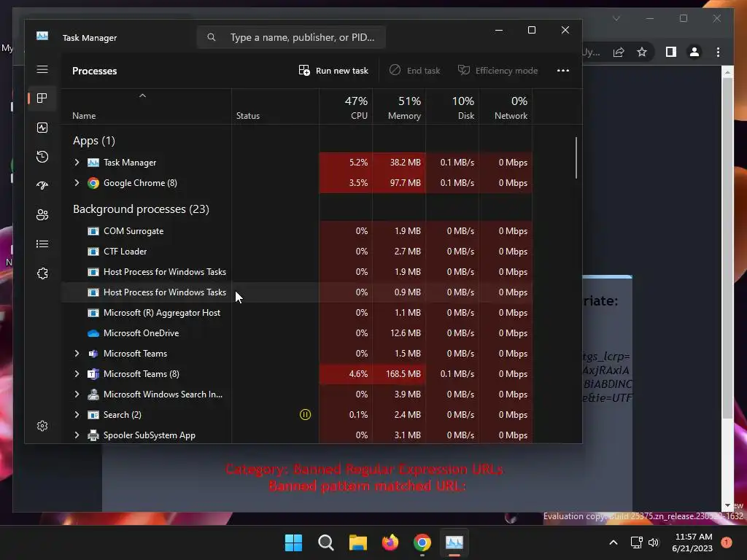Toggle Chrome side panel icon
The width and height of the screenshot is (747, 560).
point(671,52)
